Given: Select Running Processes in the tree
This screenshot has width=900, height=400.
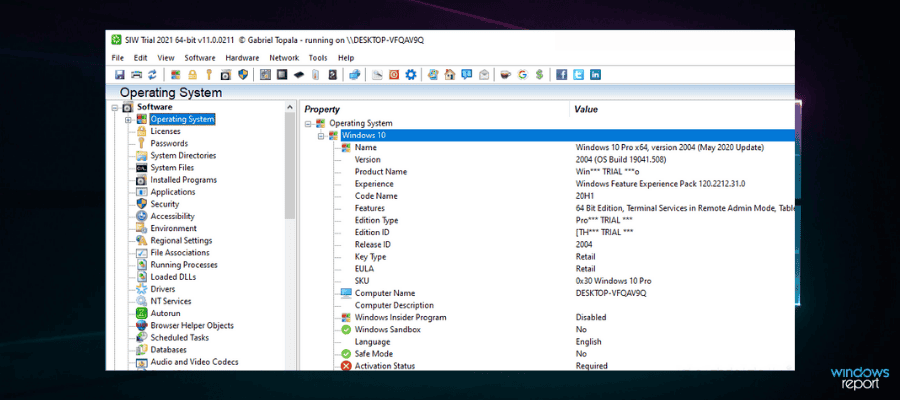Looking at the screenshot, I should click(x=184, y=265).
